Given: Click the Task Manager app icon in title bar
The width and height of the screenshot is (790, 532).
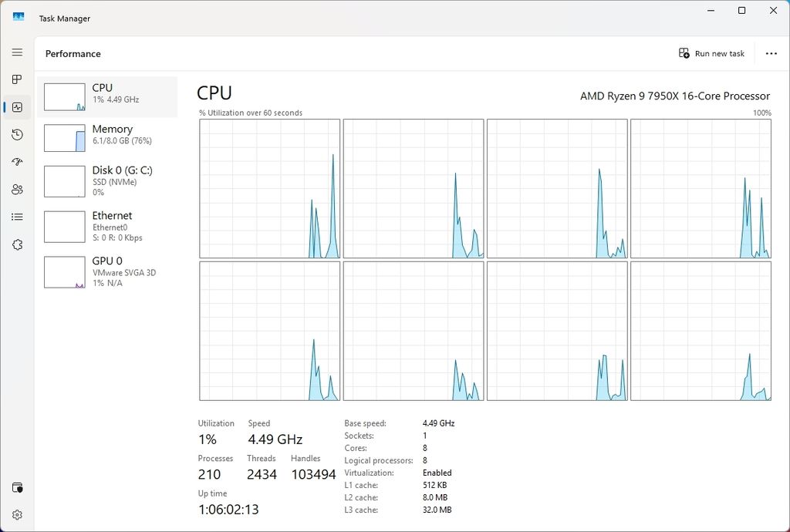Looking at the screenshot, I should click(x=19, y=18).
